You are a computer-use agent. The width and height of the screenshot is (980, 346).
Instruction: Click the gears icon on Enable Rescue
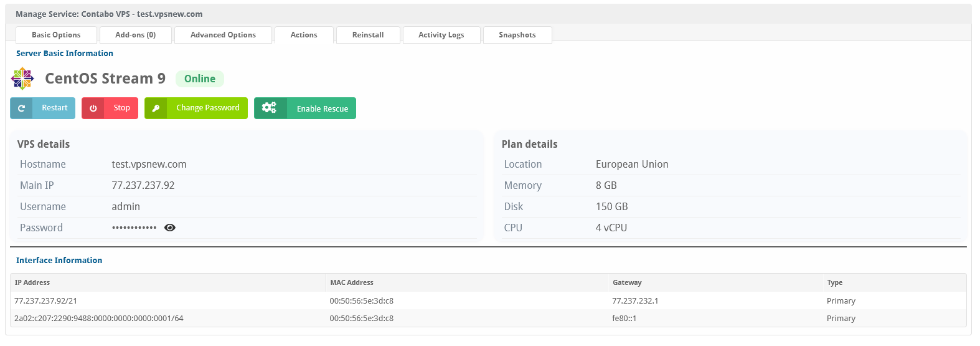[269, 108]
